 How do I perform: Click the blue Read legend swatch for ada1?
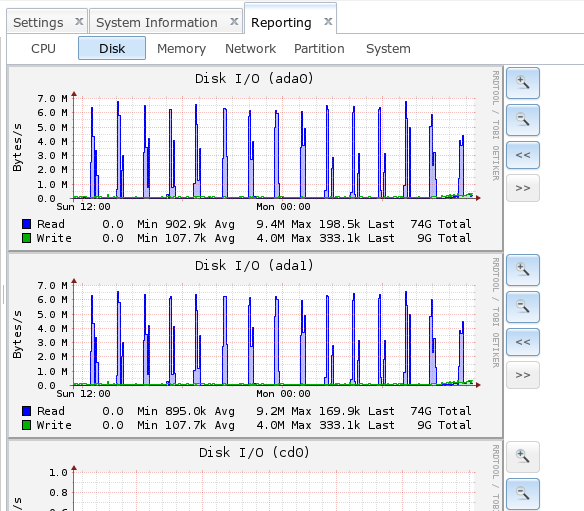pos(26,411)
